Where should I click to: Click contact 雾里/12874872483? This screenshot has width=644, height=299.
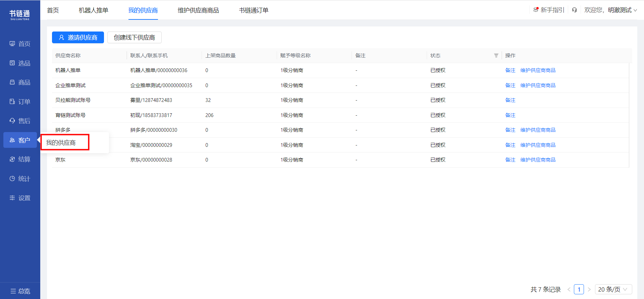point(151,100)
